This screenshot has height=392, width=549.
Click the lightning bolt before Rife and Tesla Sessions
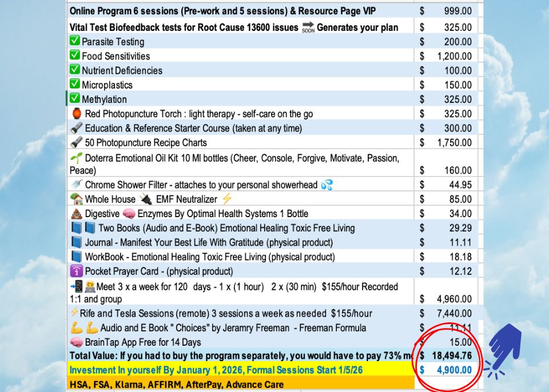74,312
